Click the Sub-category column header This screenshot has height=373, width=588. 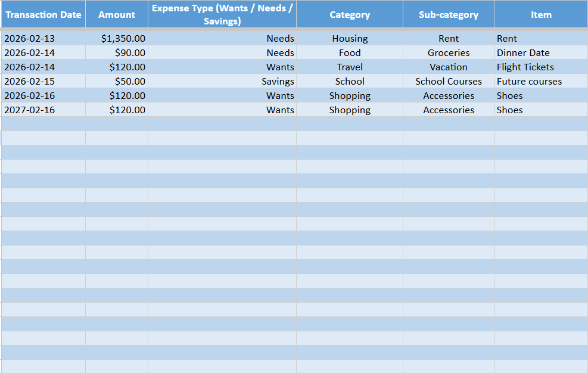point(449,14)
